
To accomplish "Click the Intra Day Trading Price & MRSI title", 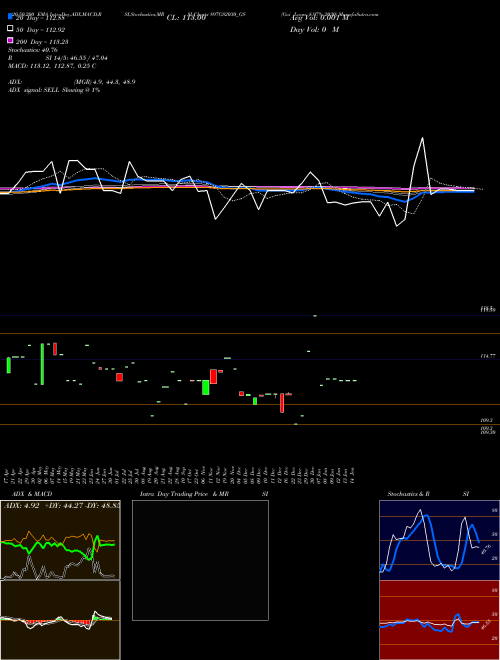I will coord(204,494).
